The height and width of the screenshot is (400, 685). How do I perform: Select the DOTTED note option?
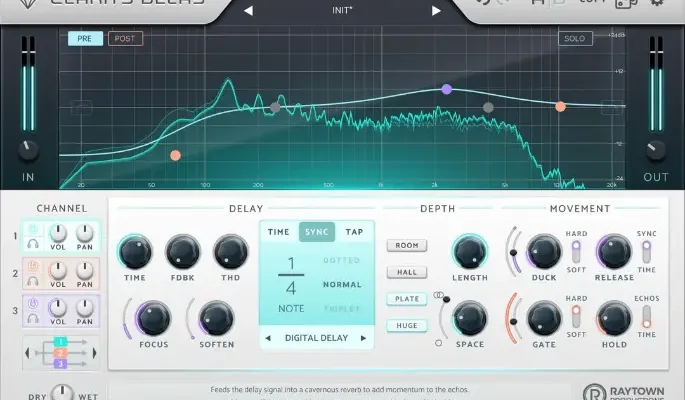341,260
